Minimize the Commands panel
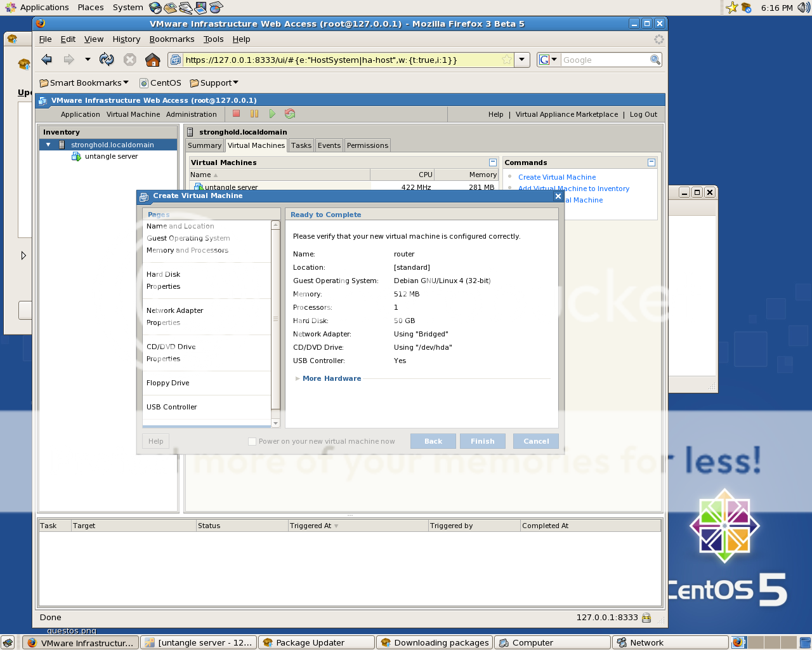The height and width of the screenshot is (650, 812). coord(651,162)
